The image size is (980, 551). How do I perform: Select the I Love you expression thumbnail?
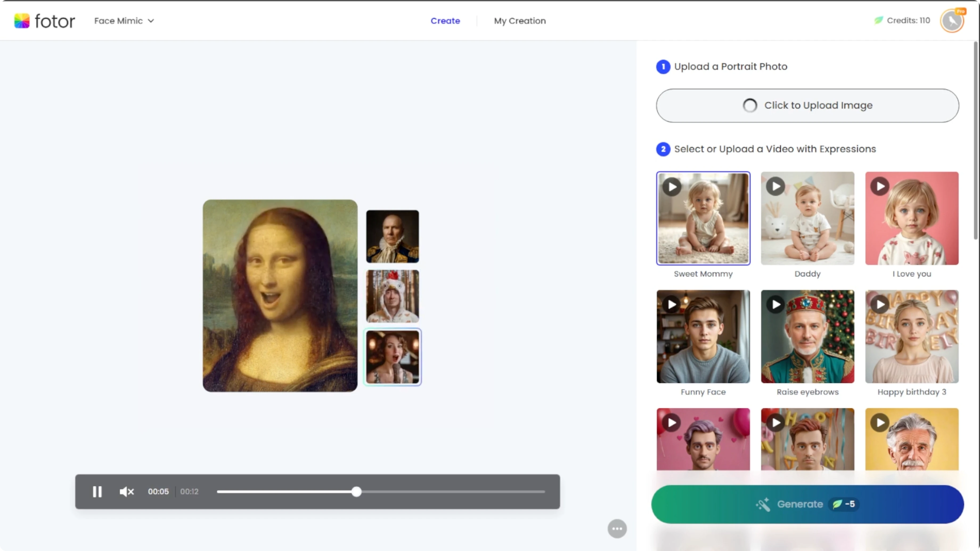pyautogui.click(x=912, y=218)
